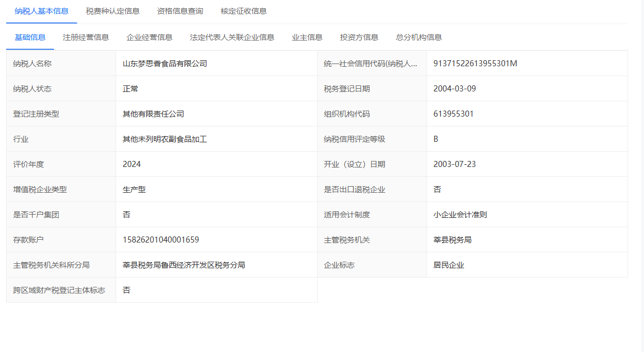644x352 pixels.
Task: Open the 总分机构信息 sub-tab
Action: pyautogui.click(x=419, y=37)
